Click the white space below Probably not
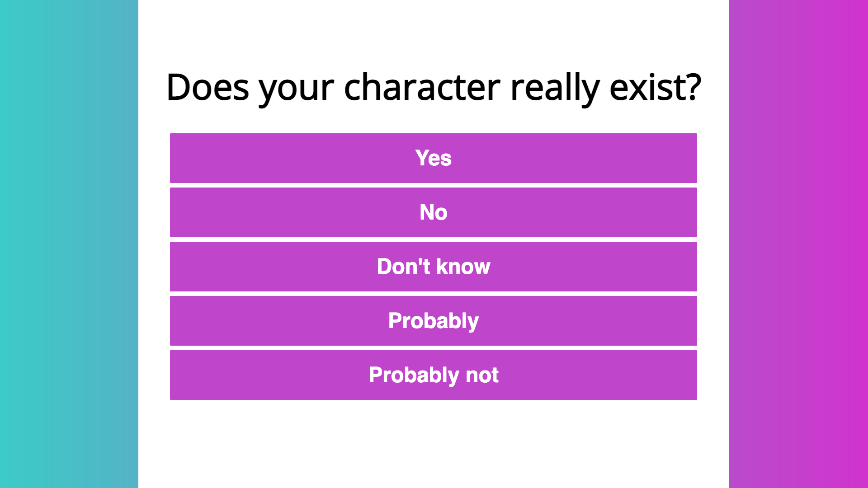Screen dimensions: 868x488 click(433, 444)
